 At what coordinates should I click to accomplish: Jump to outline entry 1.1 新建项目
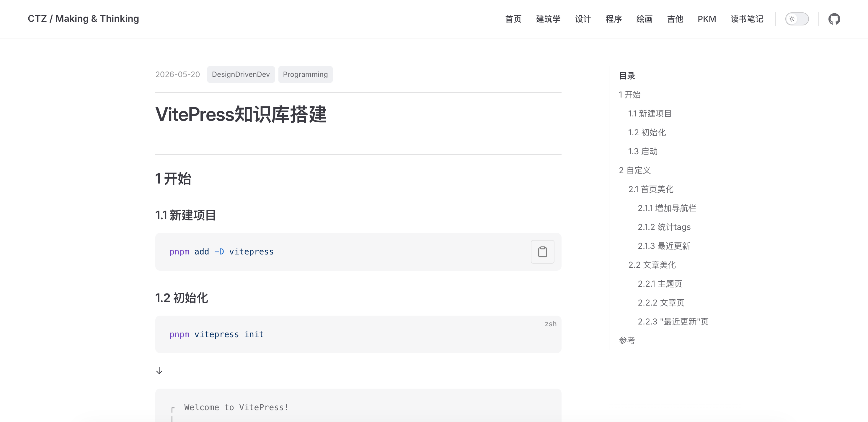click(650, 113)
